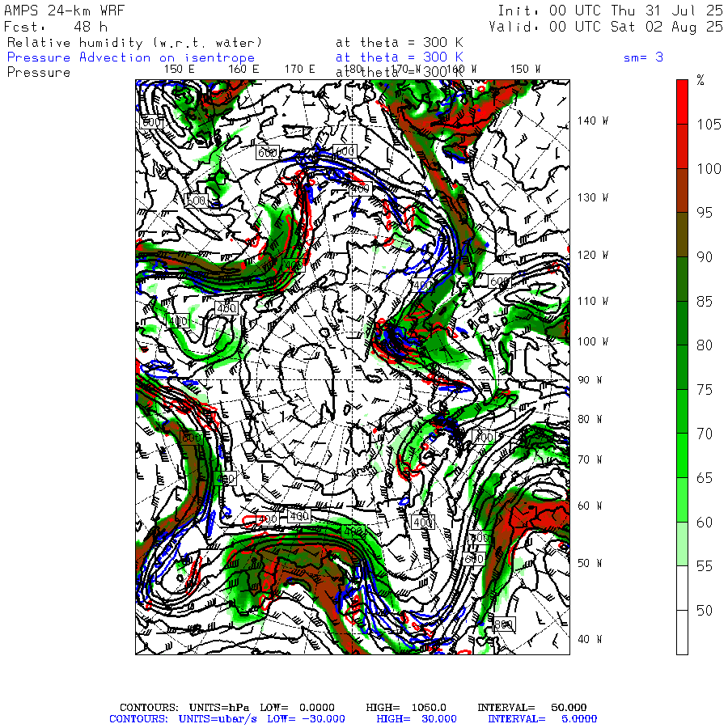This screenshot has width=728, height=728.
Task: Click the blue 'at theta = 300 K' text
Action: pos(400,57)
